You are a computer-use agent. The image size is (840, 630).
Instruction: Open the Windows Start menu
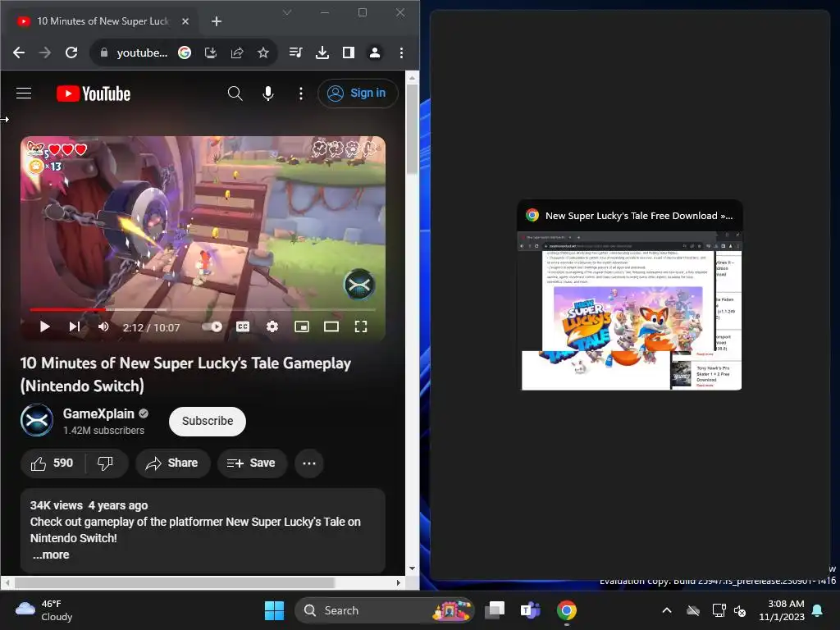click(x=274, y=610)
